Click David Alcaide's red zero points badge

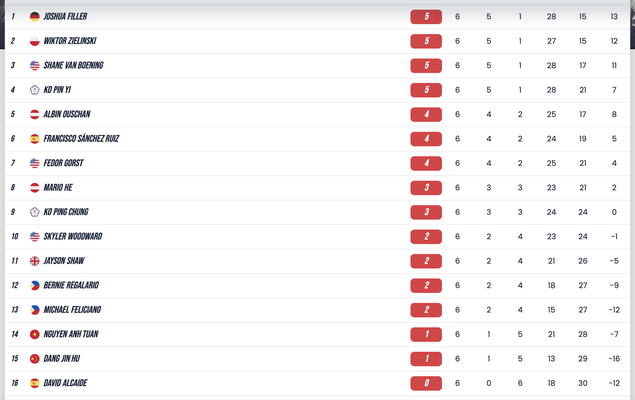pyautogui.click(x=426, y=383)
